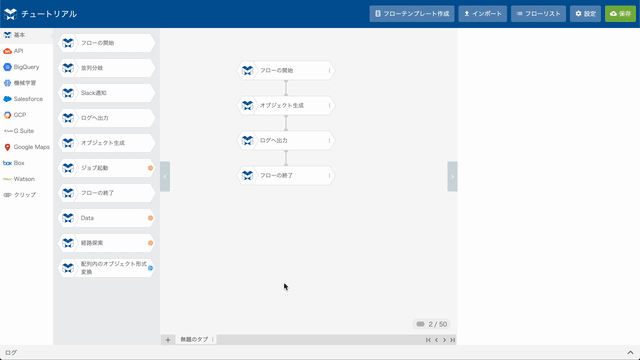The height and width of the screenshot is (360, 640).
Task: Collapse the left block palette panel
Action: pyautogui.click(x=165, y=176)
